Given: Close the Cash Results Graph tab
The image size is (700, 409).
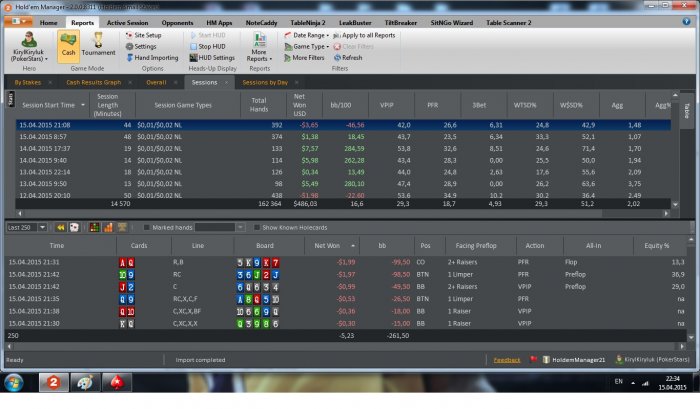Looking at the screenshot, I should point(130,82).
